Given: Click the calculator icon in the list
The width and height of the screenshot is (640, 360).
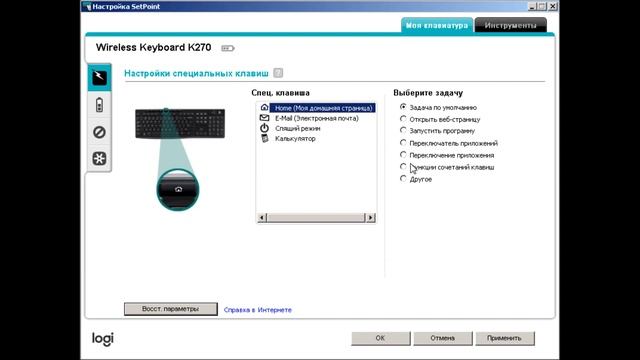Looking at the screenshot, I should [x=264, y=138].
